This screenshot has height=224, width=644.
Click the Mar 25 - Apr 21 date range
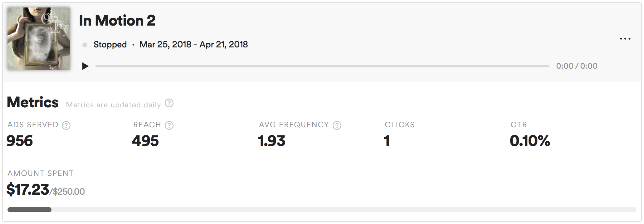coord(193,45)
